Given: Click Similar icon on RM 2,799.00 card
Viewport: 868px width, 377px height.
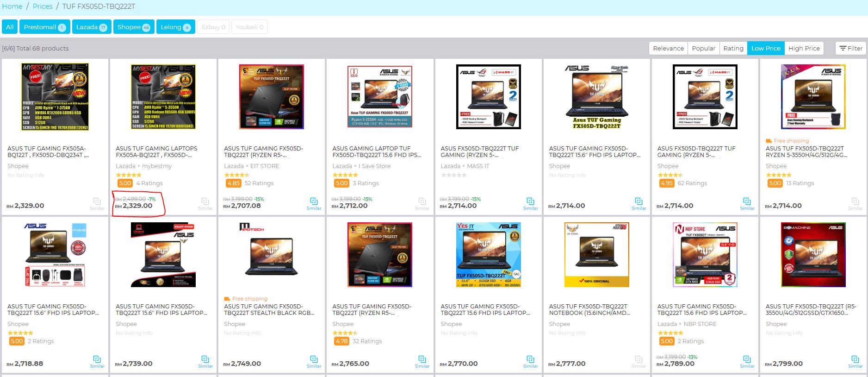Looking at the screenshot, I should (855, 362).
